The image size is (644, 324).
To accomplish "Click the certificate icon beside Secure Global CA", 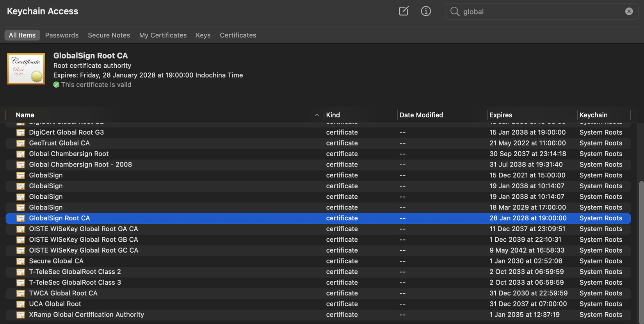I will [21, 261].
